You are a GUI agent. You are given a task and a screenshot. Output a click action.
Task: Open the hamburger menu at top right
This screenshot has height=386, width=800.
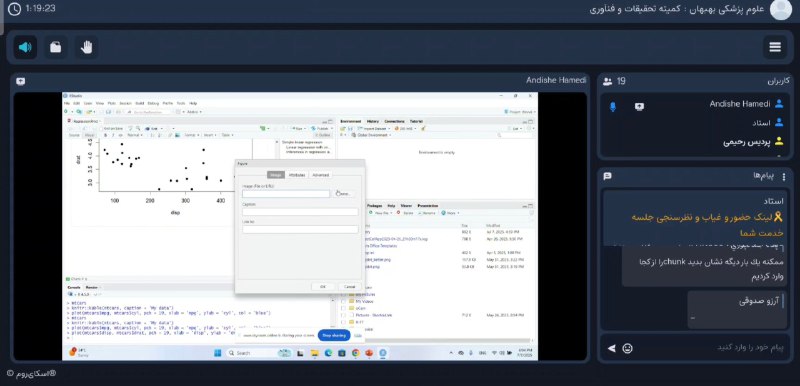(x=775, y=47)
